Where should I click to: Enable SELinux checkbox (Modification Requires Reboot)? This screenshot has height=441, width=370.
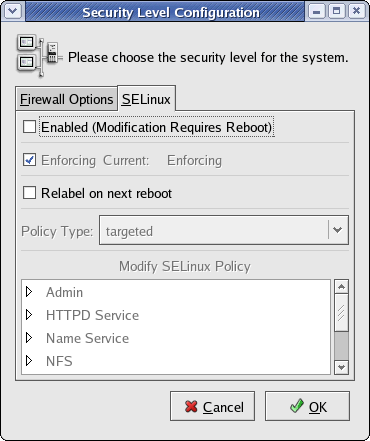[29, 127]
